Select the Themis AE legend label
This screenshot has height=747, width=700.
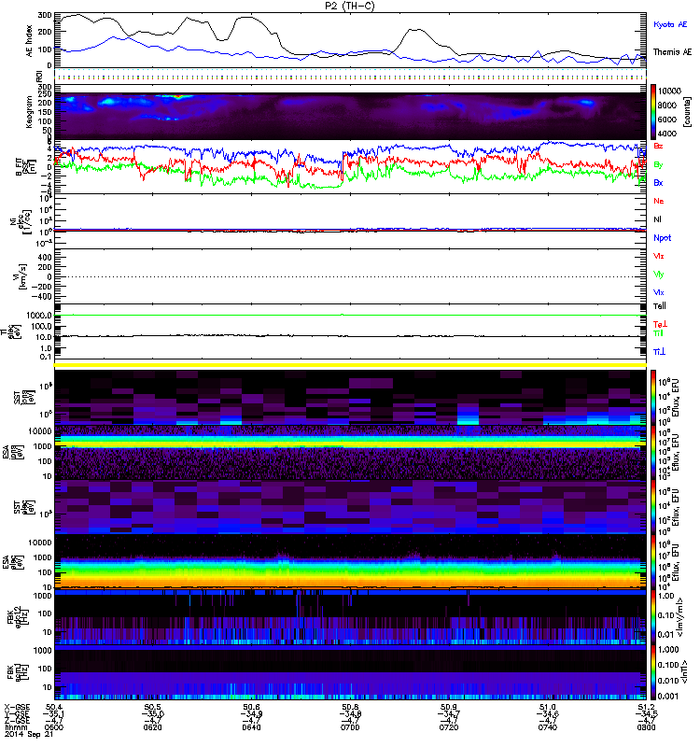click(672, 52)
